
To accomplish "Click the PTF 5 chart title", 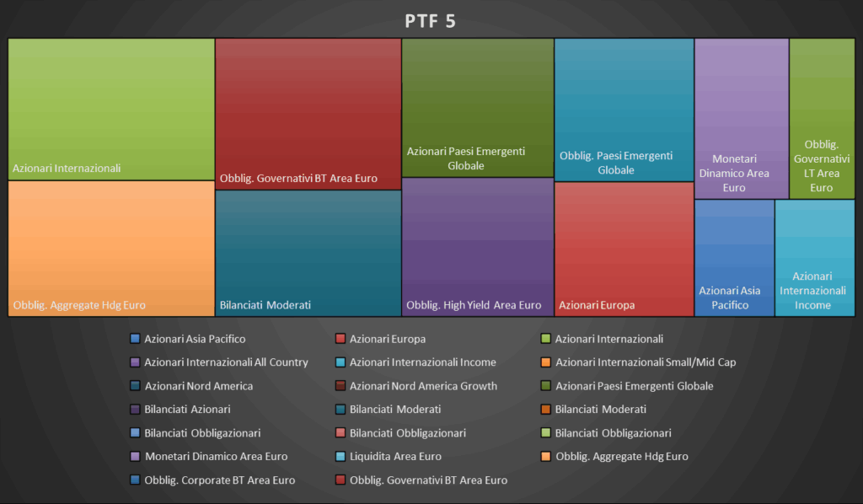I will click(x=431, y=21).
